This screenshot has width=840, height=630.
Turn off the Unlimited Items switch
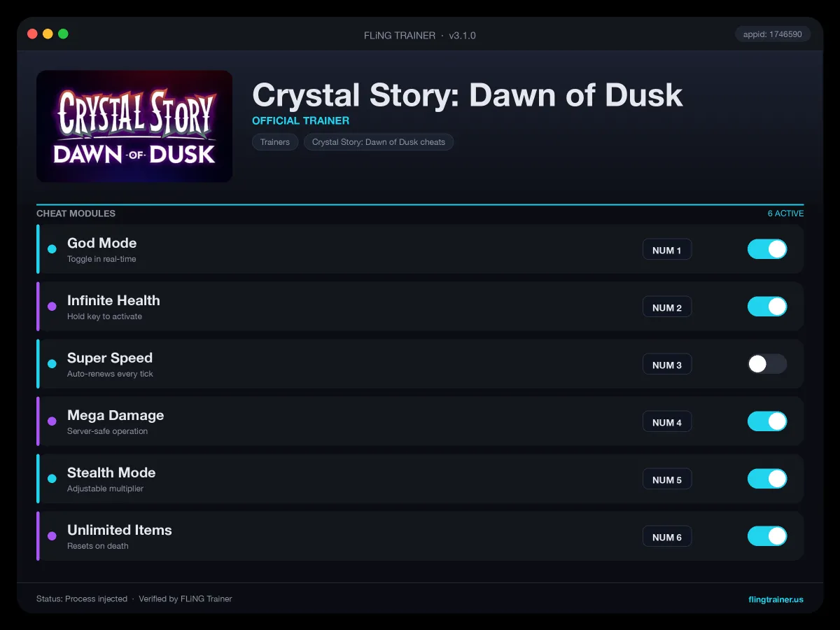(767, 536)
